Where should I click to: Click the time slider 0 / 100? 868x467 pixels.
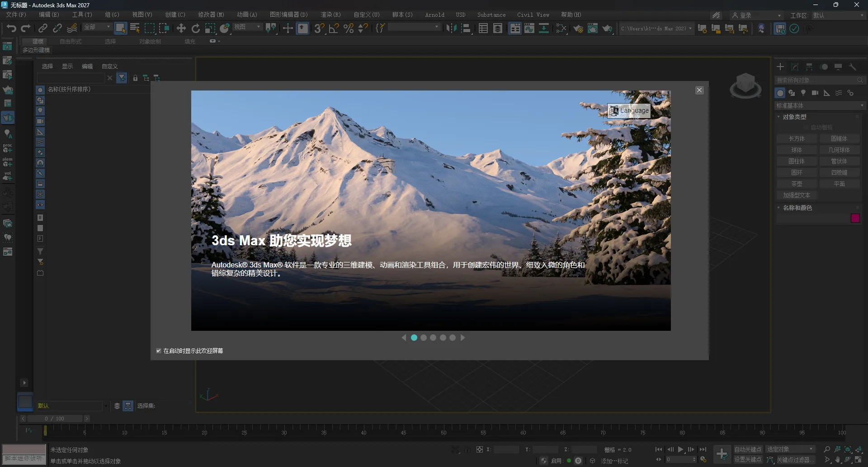(55, 419)
